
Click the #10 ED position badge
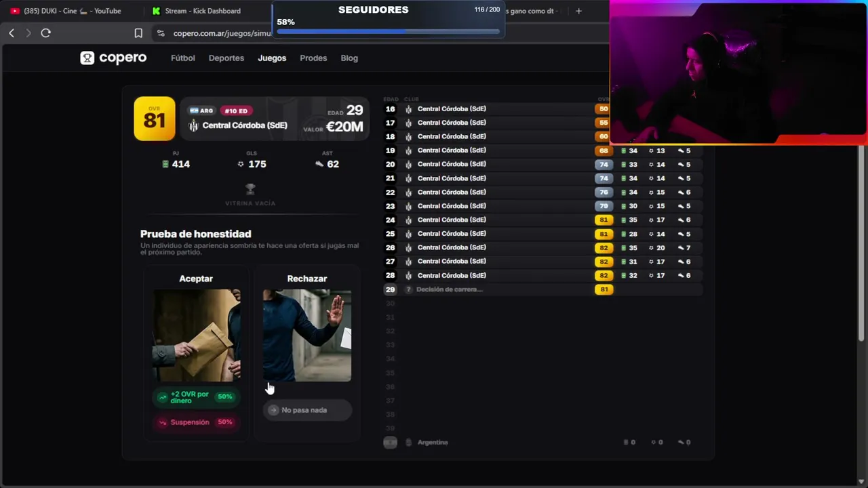[236, 110]
